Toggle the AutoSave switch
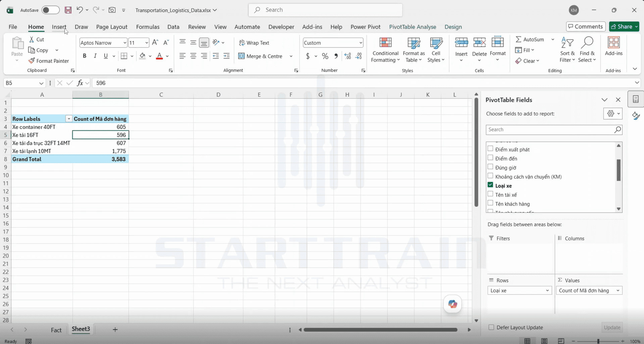 [51, 10]
